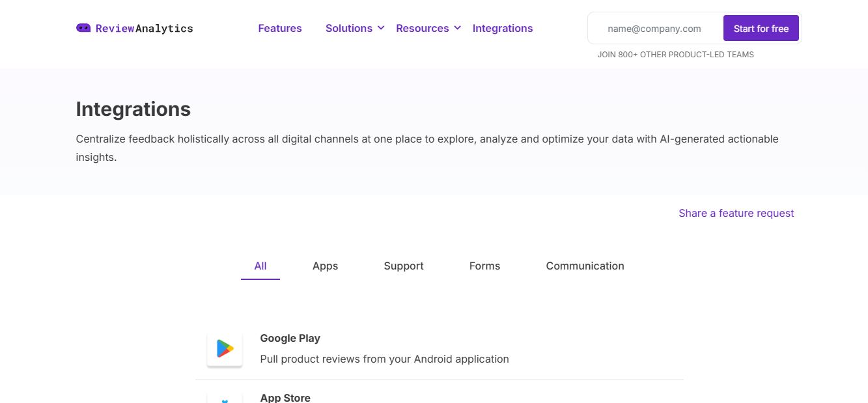868x403 pixels.
Task: Open the Google Play integration title
Action: click(290, 338)
